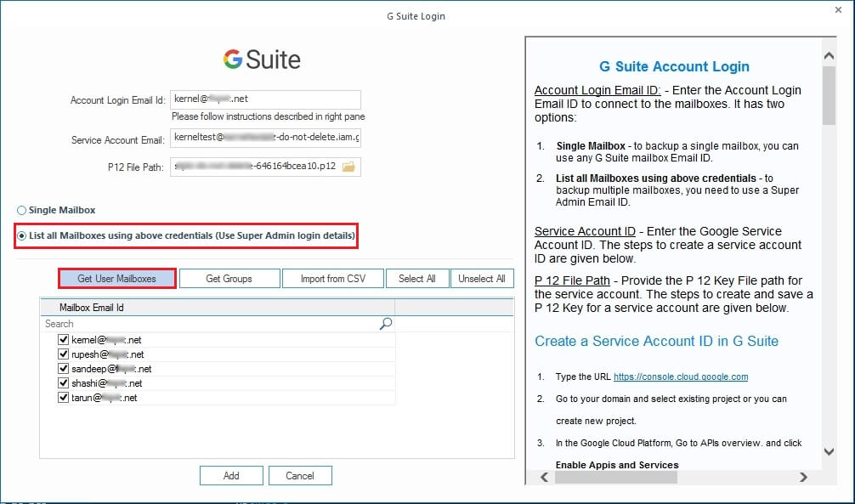The image size is (855, 504).
Task: Click the Service Account Email field
Action: tap(265, 138)
